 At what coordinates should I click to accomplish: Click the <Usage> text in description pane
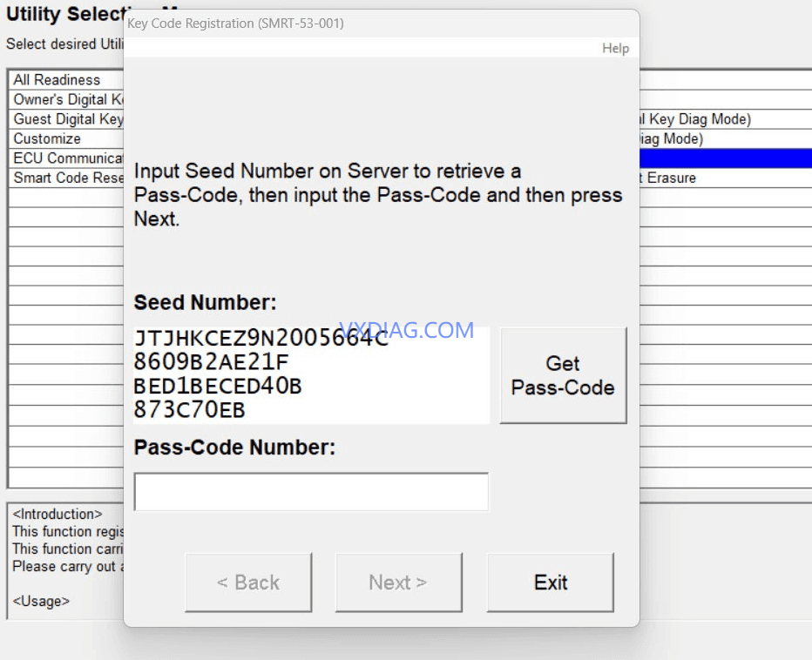41,601
